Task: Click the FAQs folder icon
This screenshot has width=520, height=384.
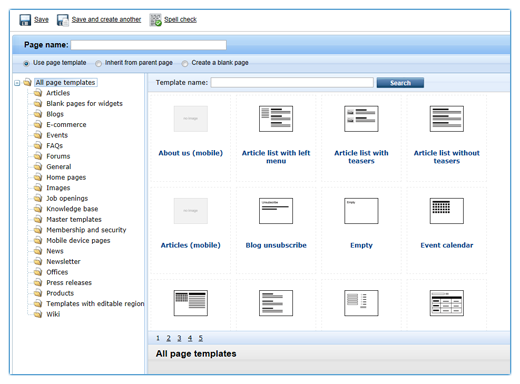Action: 38,146
